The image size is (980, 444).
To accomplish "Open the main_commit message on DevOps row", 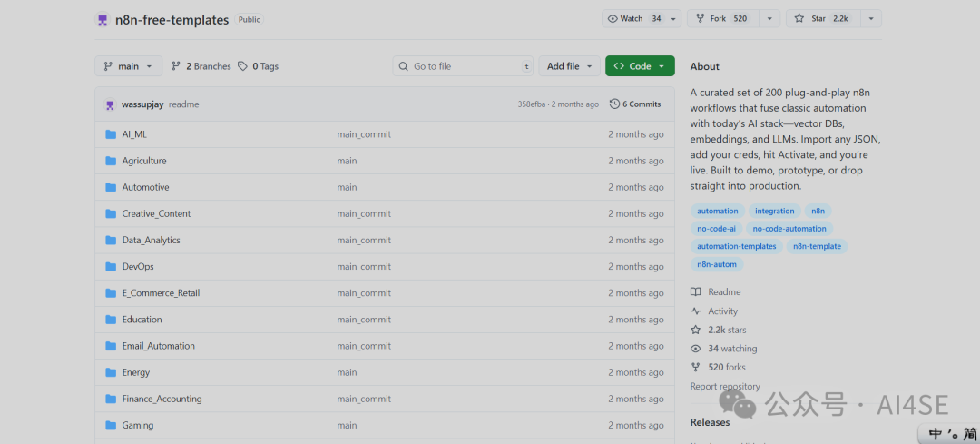I will pyautogui.click(x=364, y=266).
